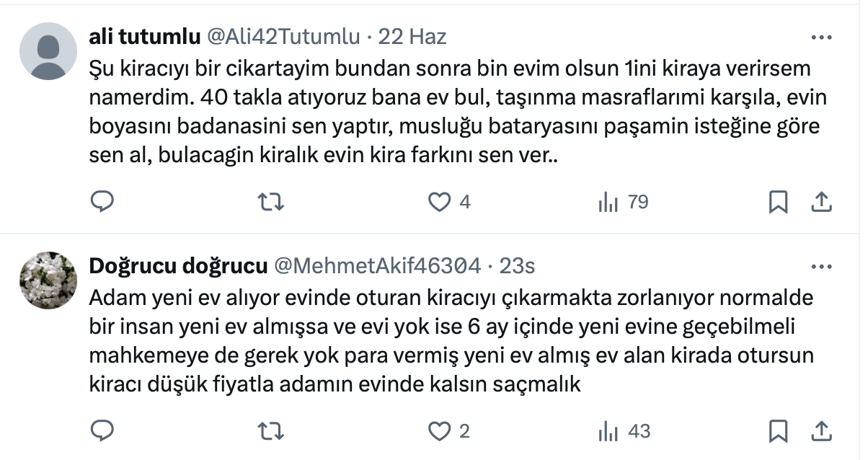Reply to Doğrucu doğrucu's tweet
The height and width of the screenshot is (460, 868).
click(102, 431)
